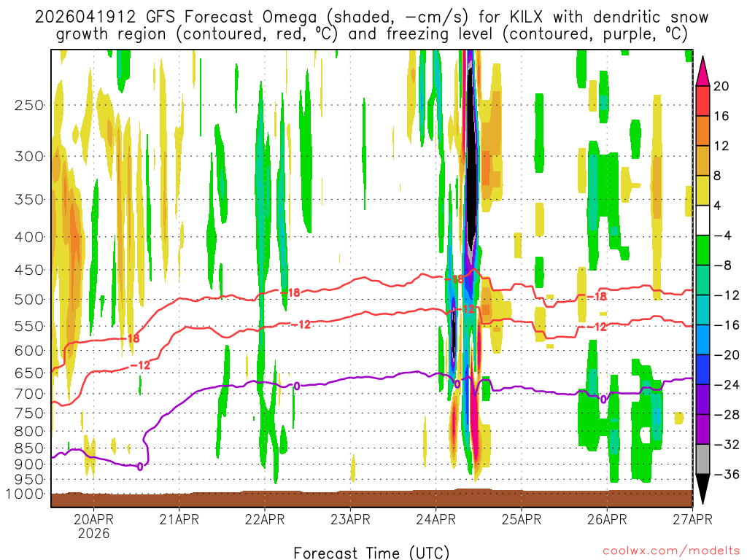Image resolution: width=747 pixels, height=560 pixels.
Task: Click the coolwx.com/modelts link
Action: (x=671, y=551)
